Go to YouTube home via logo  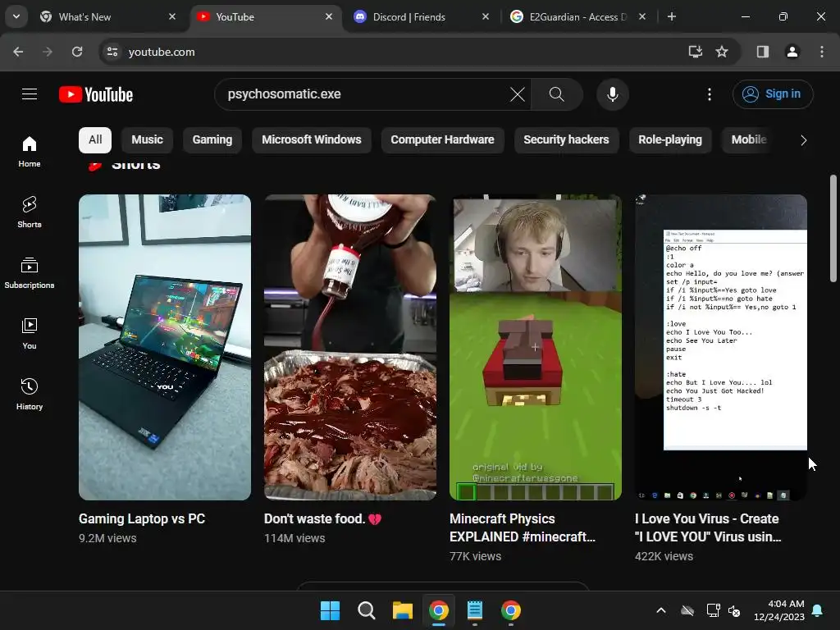[x=96, y=94]
